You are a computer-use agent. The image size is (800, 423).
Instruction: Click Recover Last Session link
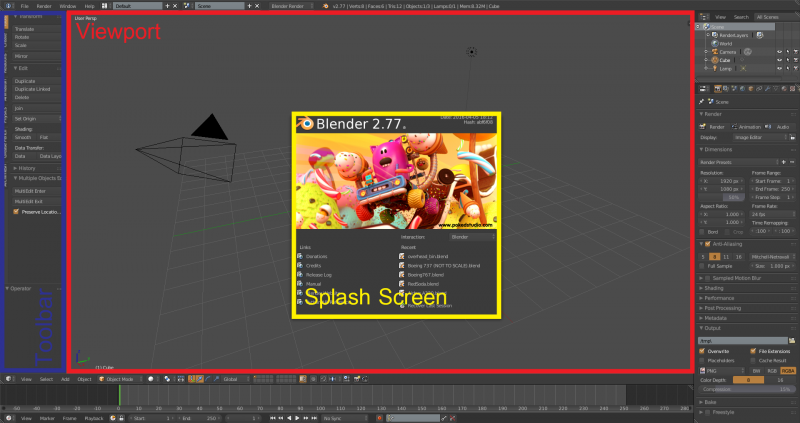(x=430, y=306)
